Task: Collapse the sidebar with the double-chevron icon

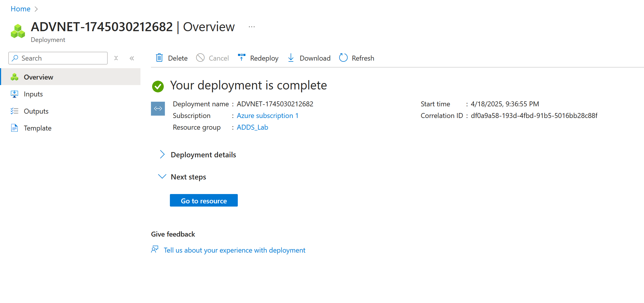Action: (x=132, y=58)
